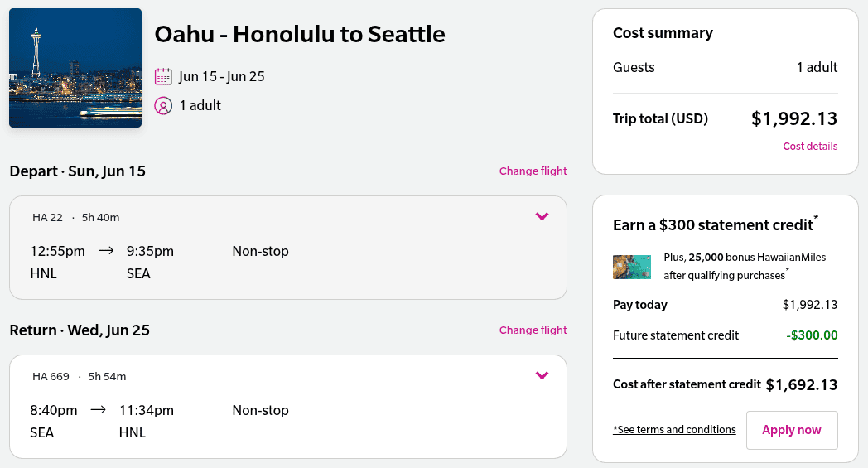Click the credit card image in statement credit offer
The image size is (868, 468).
tap(631, 267)
